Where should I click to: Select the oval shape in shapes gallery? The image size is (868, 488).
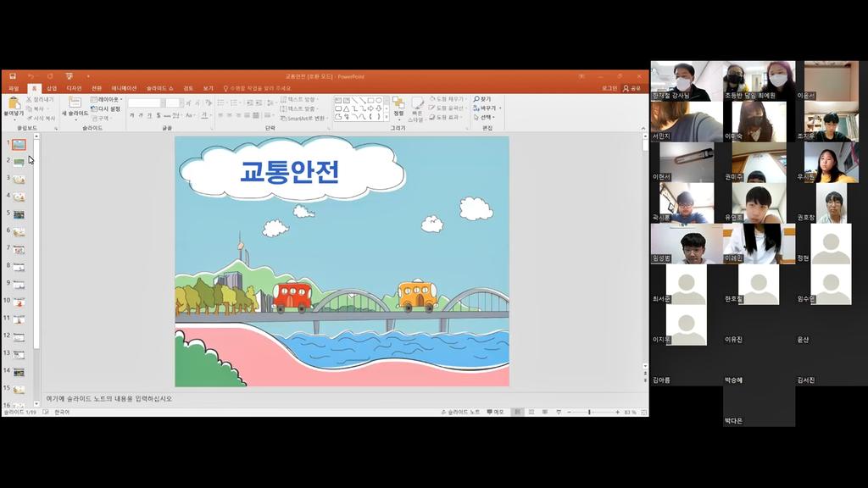pos(379,101)
